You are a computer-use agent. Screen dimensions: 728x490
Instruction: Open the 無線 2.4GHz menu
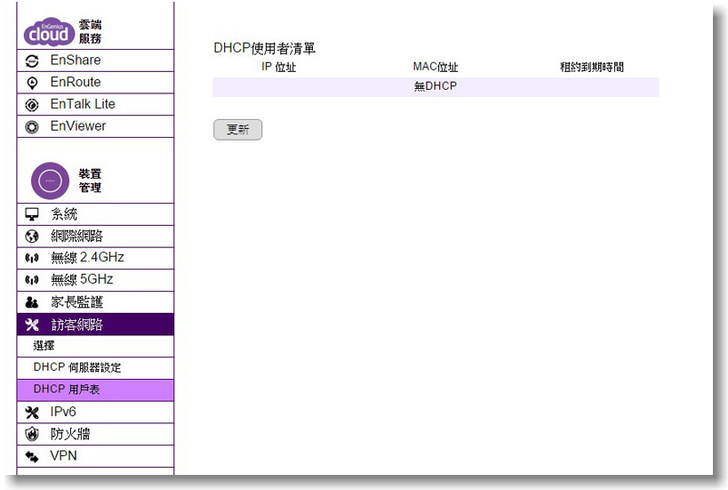click(x=88, y=258)
